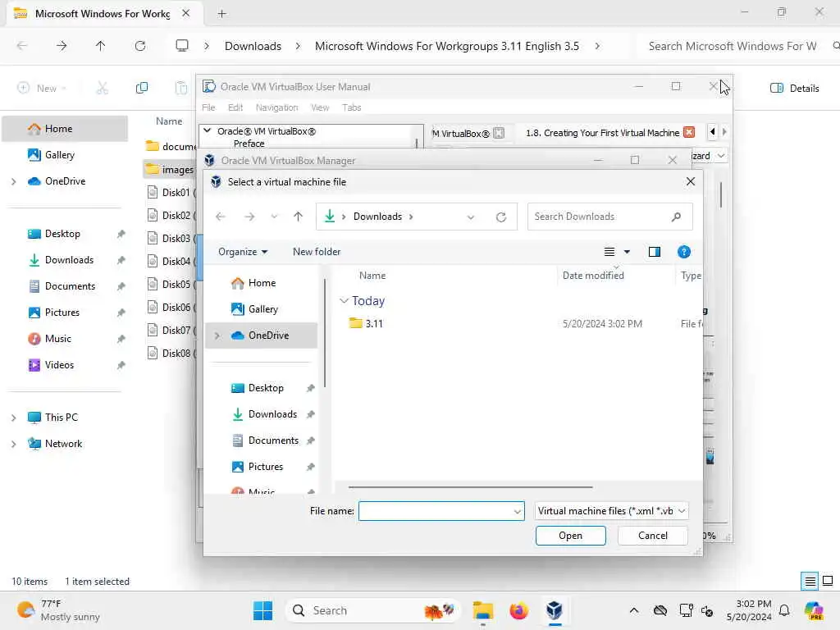840x630 pixels.
Task: Open the Organize menu
Action: pyautogui.click(x=243, y=252)
